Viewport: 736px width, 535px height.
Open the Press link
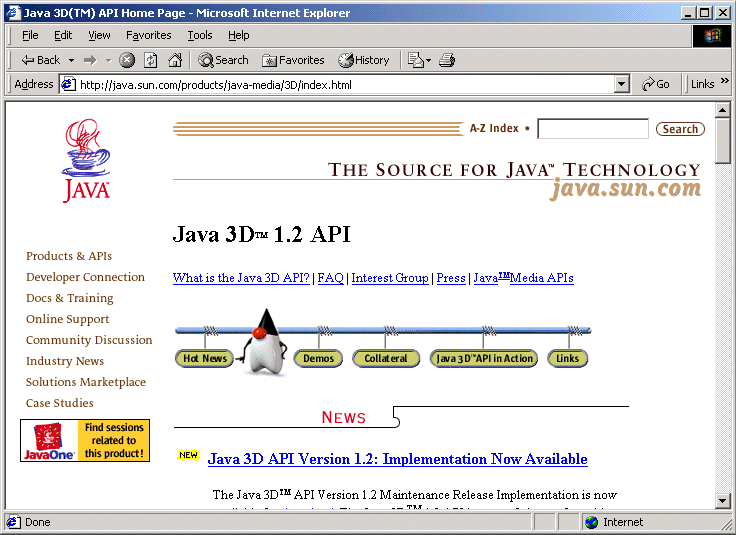pos(451,278)
